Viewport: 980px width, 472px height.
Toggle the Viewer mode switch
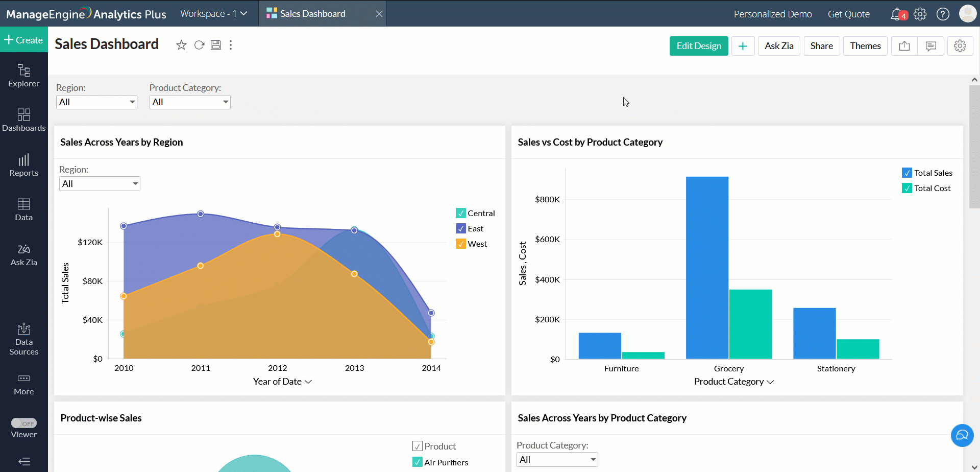click(x=24, y=423)
